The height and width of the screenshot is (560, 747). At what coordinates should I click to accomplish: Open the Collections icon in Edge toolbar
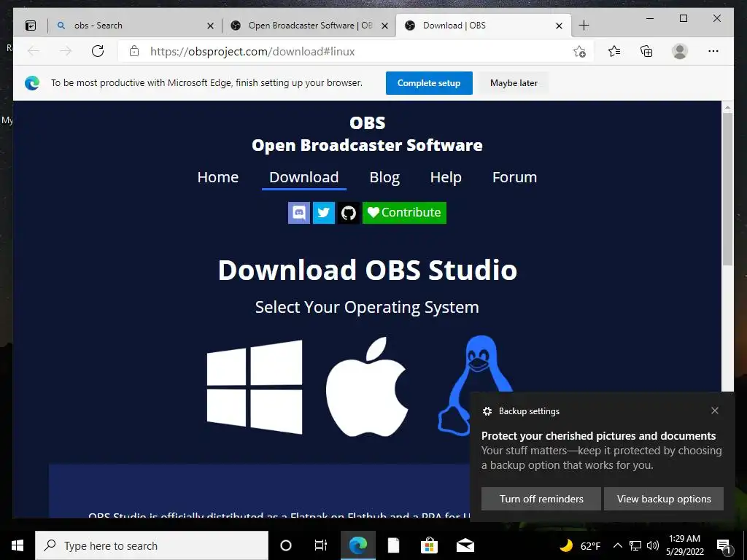[x=646, y=51]
